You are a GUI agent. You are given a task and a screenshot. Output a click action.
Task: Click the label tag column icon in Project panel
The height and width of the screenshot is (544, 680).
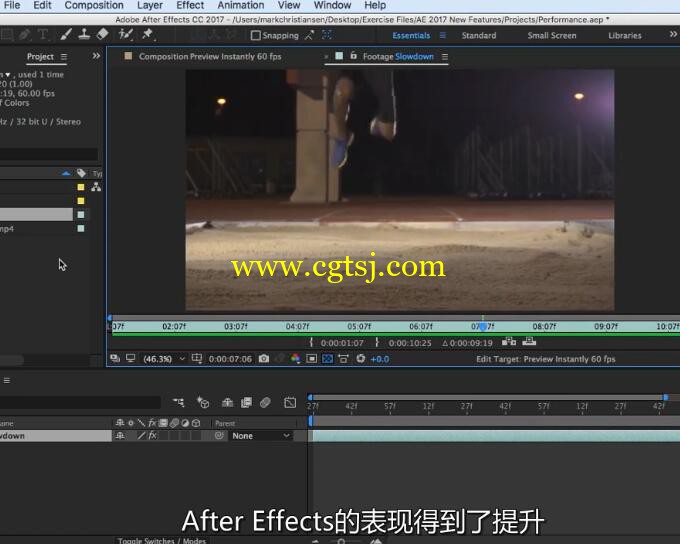coord(81,173)
